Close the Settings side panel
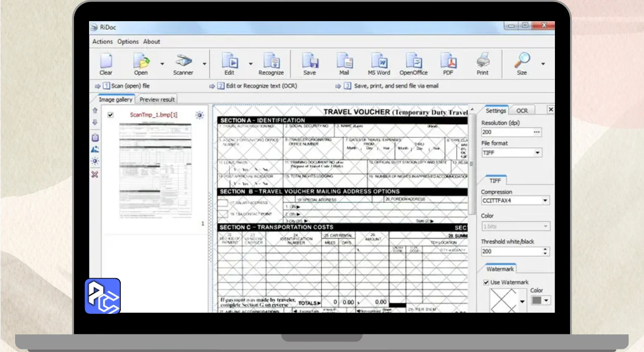 (550, 110)
